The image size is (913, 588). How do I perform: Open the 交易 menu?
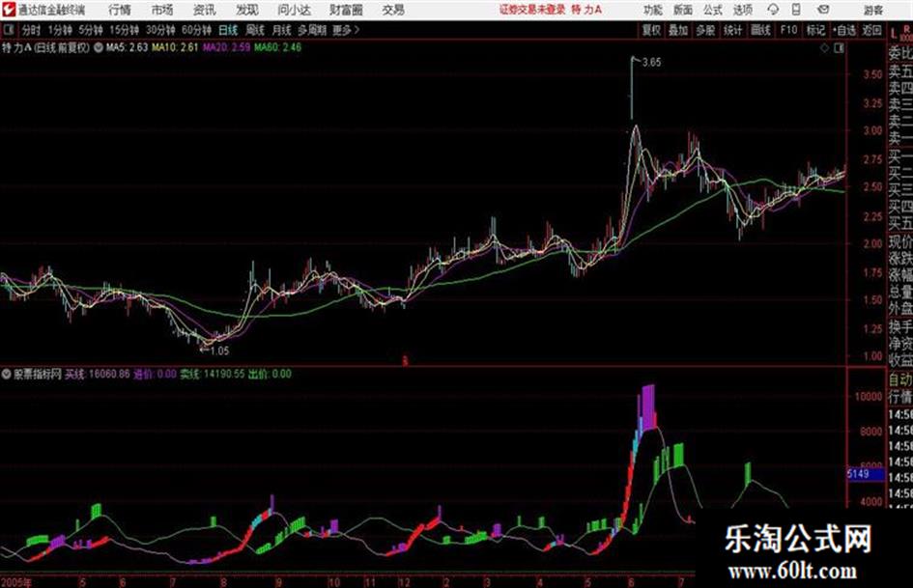393,10
